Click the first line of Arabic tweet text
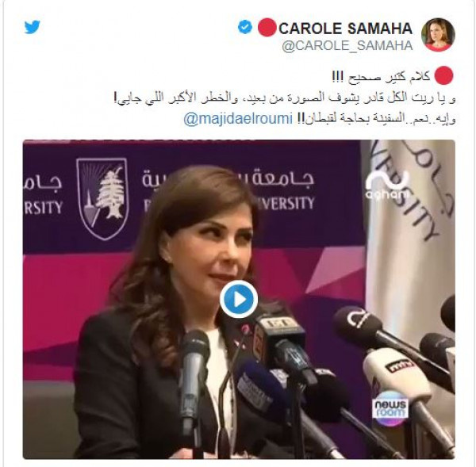Viewport: 476px width, 467px height. (x=382, y=77)
